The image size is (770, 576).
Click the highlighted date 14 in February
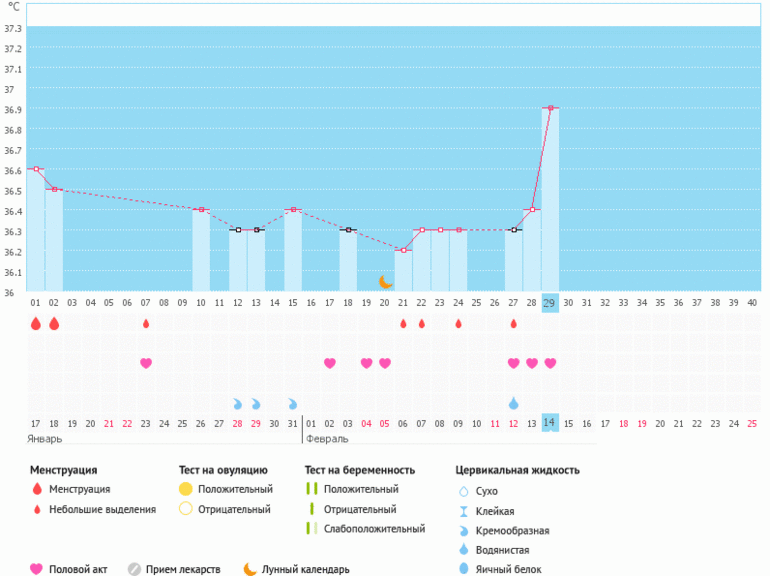tap(550, 423)
